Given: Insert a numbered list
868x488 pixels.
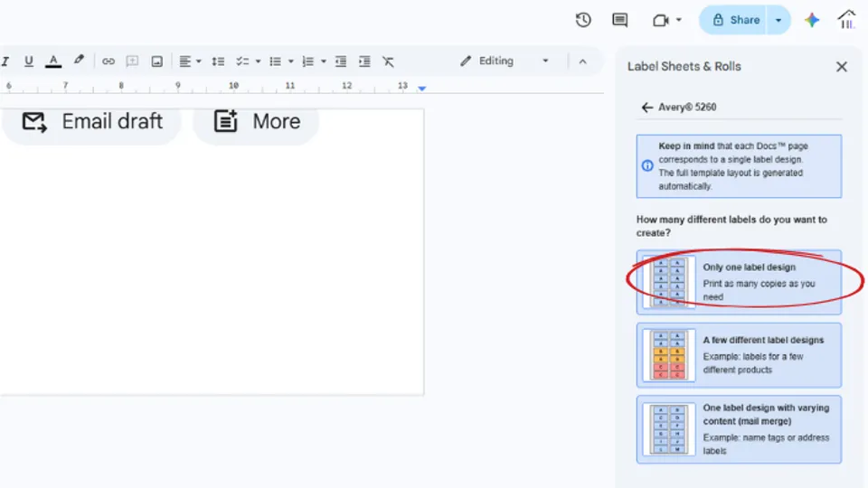Looking at the screenshot, I should coord(307,61).
